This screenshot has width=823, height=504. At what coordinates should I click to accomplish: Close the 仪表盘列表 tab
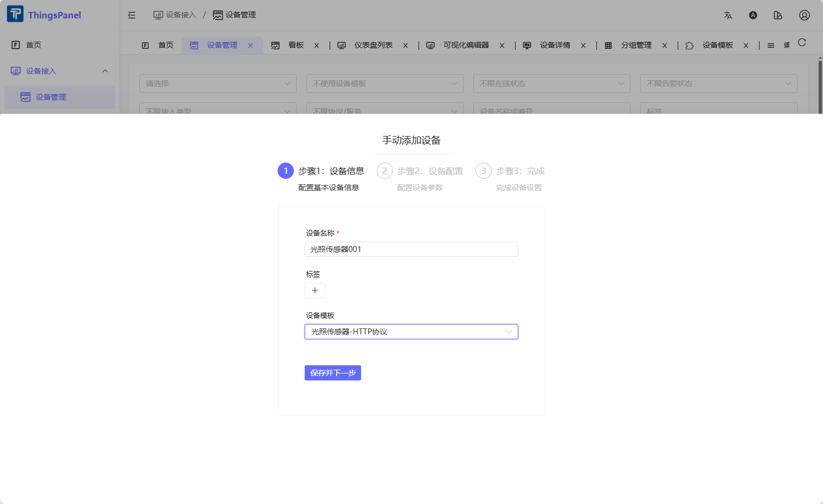(x=406, y=46)
